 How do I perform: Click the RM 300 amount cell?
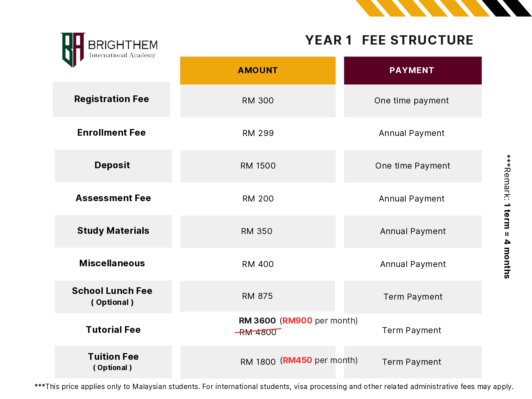click(258, 101)
